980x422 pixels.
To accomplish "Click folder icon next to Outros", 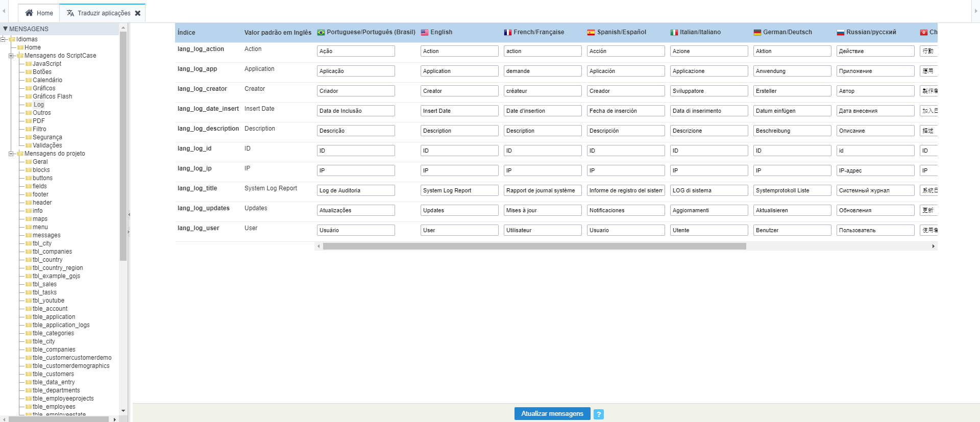I will click(x=29, y=113).
